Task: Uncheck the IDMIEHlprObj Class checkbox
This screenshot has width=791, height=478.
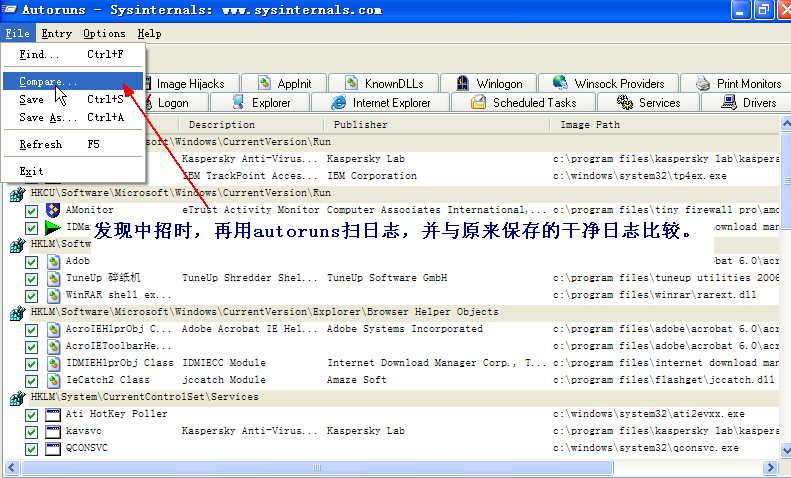Action: tap(31, 364)
